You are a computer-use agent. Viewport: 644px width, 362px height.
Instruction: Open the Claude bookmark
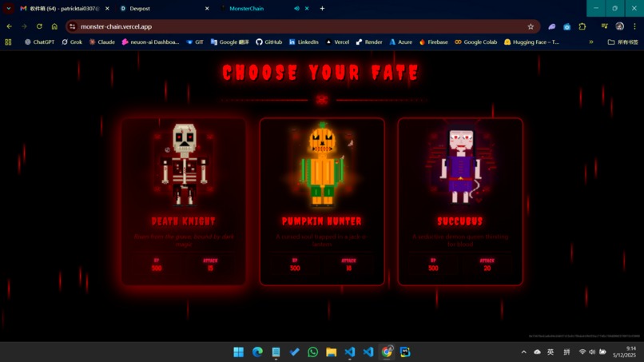(101, 42)
